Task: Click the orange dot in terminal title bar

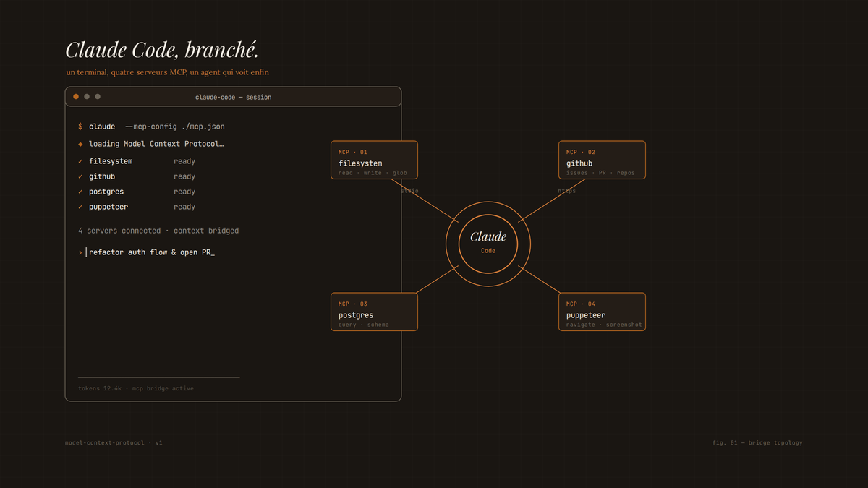Action: pos(76,97)
